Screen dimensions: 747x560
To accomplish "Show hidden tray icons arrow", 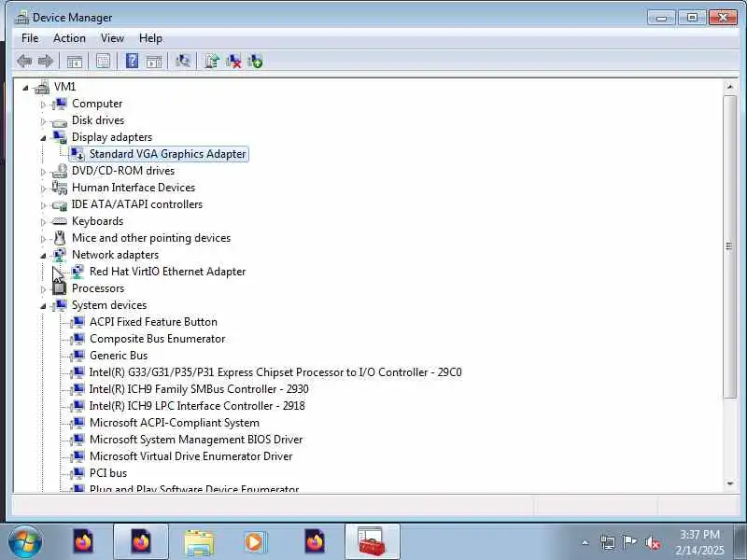I will 585,542.
